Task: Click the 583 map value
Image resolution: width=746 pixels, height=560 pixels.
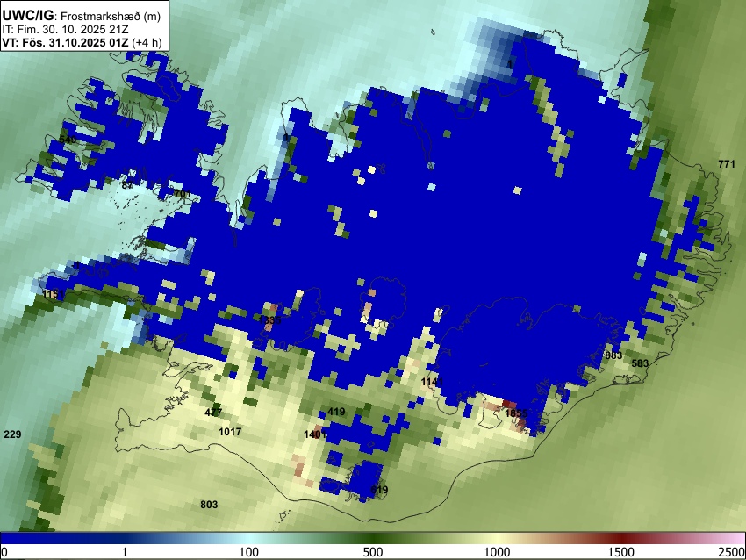Action: pyautogui.click(x=640, y=363)
